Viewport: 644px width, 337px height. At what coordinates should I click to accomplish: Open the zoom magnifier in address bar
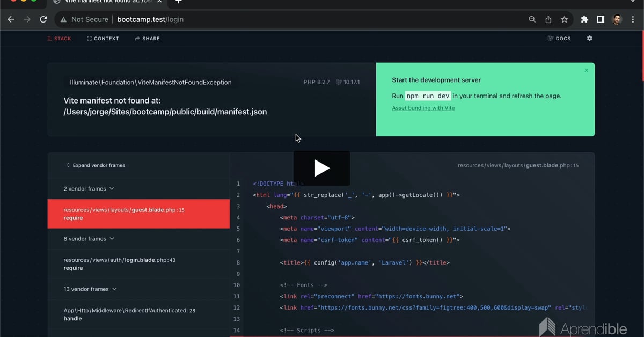tap(532, 19)
